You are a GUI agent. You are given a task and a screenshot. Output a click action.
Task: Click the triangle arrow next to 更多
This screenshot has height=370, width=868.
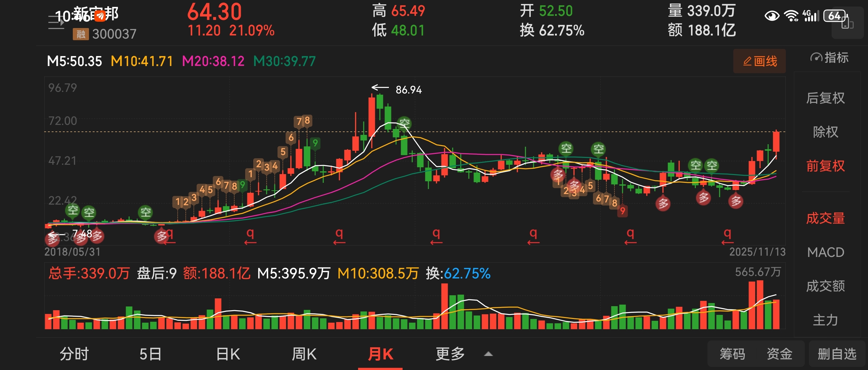tap(488, 354)
